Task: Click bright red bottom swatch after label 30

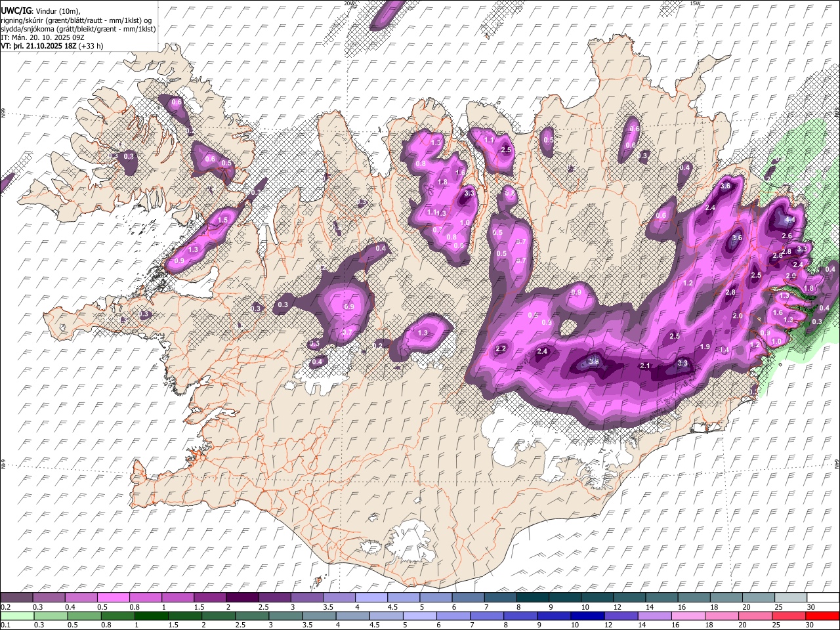Action: point(822,616)
